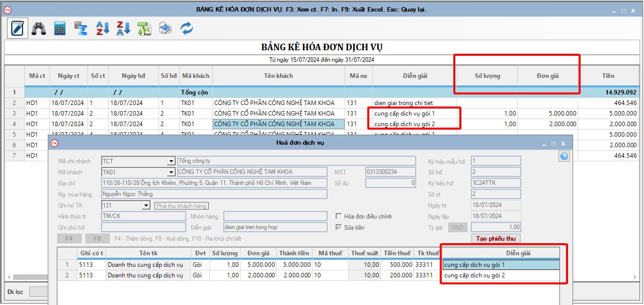Click the Diễn giải field in dialog
This screenshot has width=644, height=305.
tap(275, 227)
